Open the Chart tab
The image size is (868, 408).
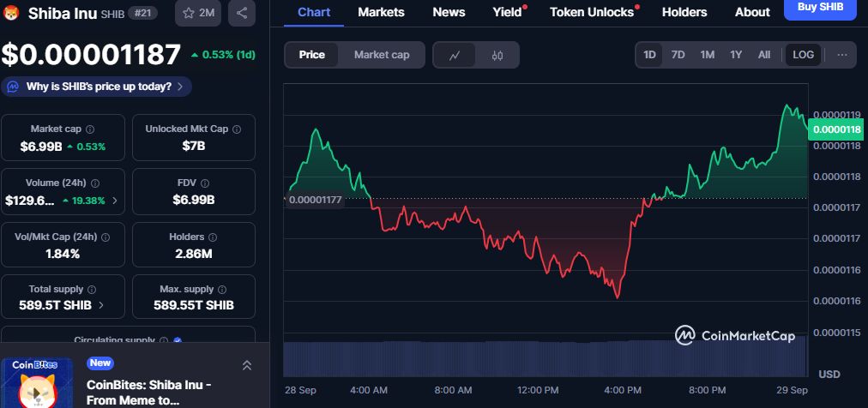pyautogui.click(x=313, y=12)
